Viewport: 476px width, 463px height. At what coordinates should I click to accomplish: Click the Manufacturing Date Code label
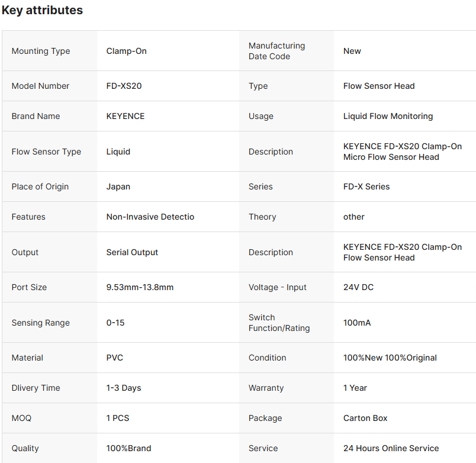[x=276, y=51]
